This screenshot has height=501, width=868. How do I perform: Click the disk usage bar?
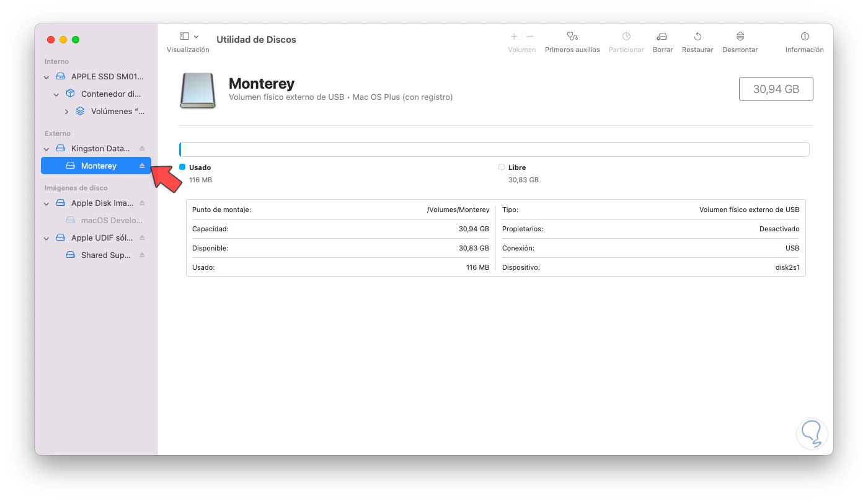494,149
